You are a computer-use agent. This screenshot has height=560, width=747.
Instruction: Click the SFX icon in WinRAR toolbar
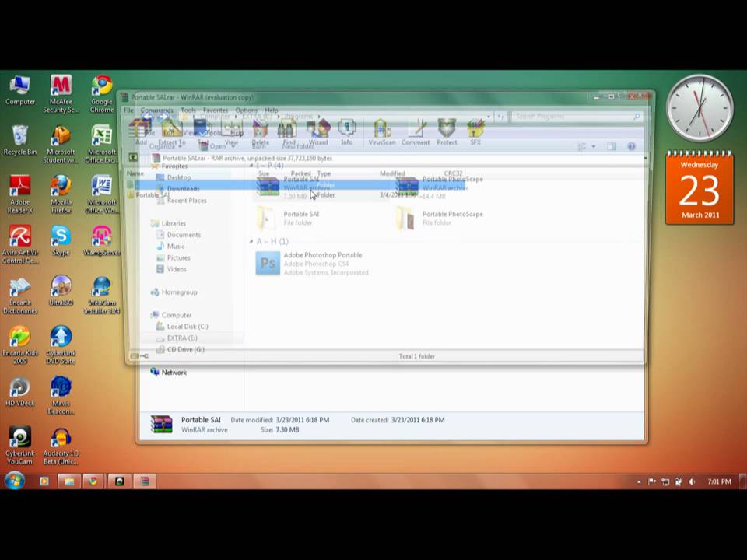475,132
